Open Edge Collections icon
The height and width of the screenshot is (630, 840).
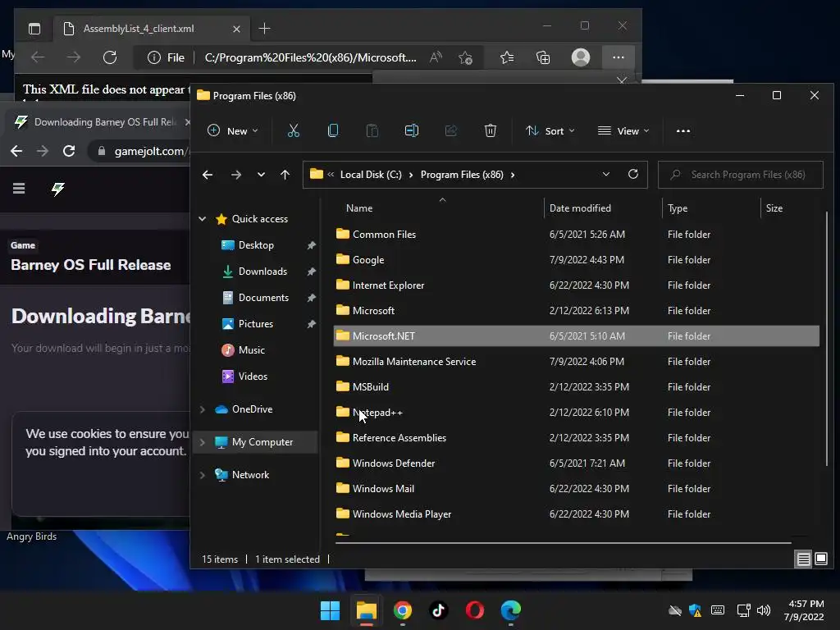(x=543, y=57)
